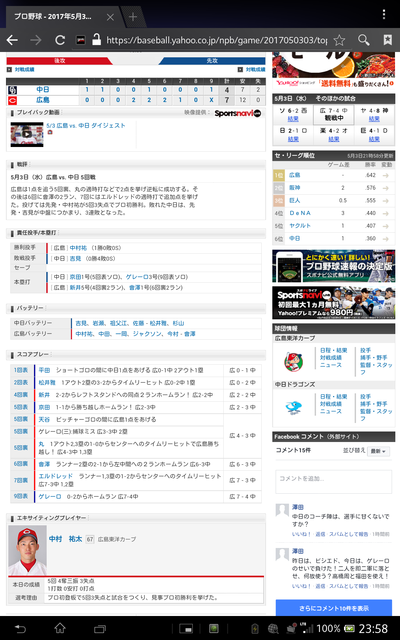
Task: Show ten more comments button
Action: 334,608
